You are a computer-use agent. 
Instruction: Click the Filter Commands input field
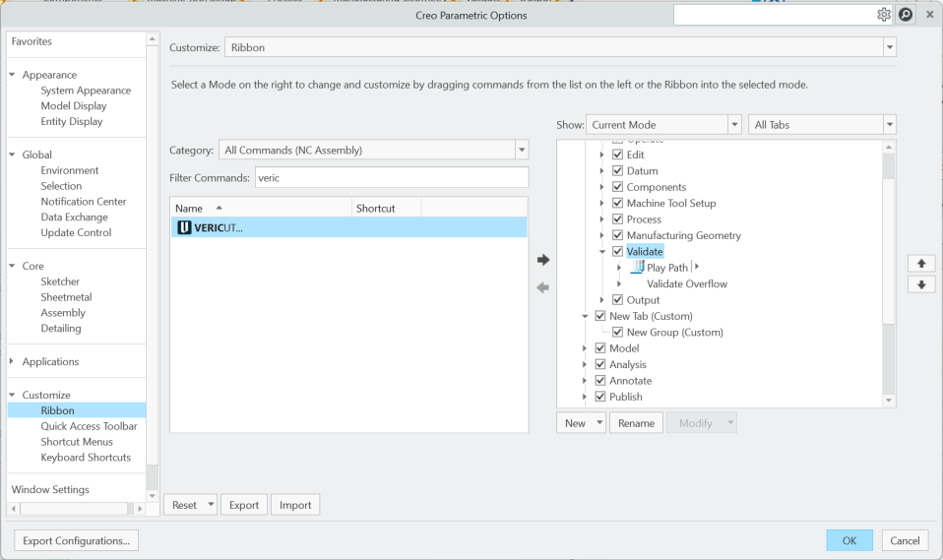[392, 177]
